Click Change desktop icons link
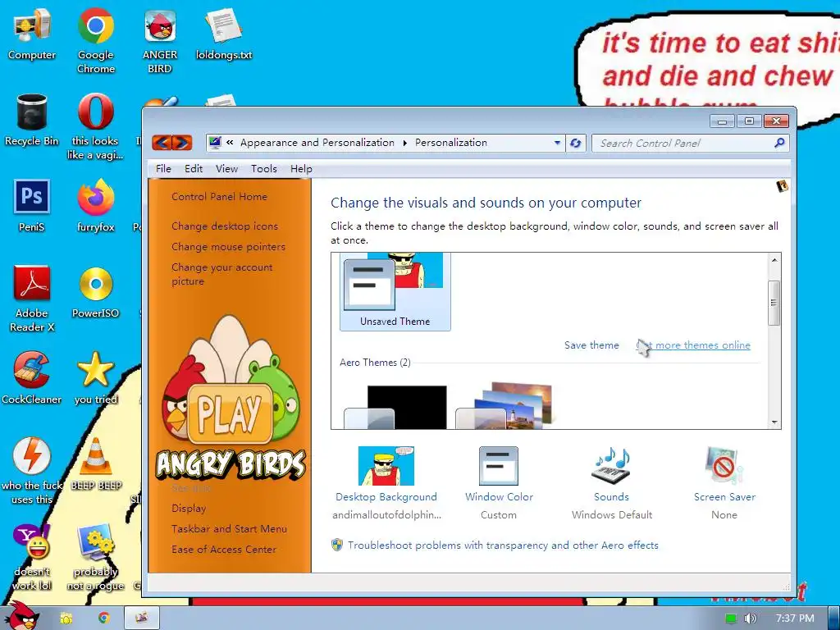 [225, 226]
